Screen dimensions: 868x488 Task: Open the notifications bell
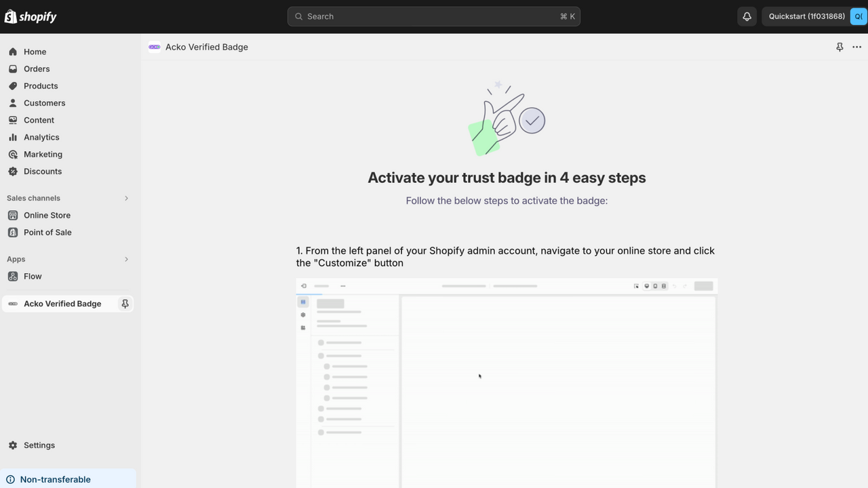747,16
